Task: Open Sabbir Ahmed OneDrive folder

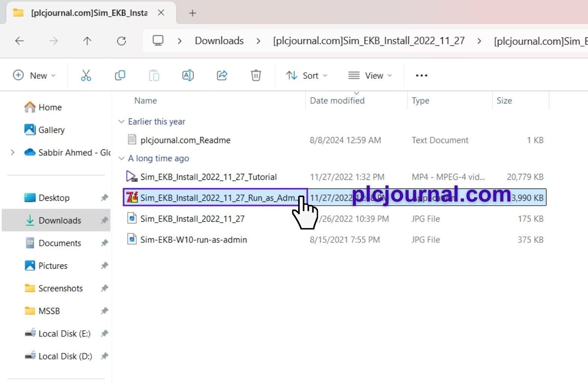Action: 67,152
